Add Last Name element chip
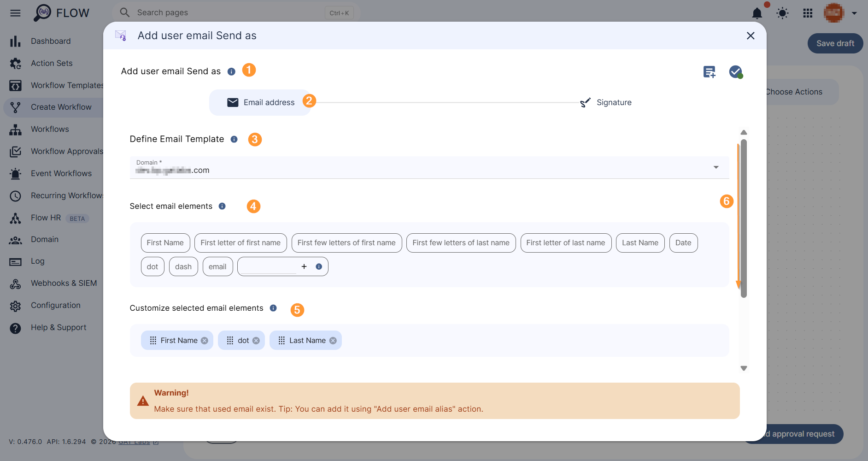The image size is (868, 461). (640, 243)
